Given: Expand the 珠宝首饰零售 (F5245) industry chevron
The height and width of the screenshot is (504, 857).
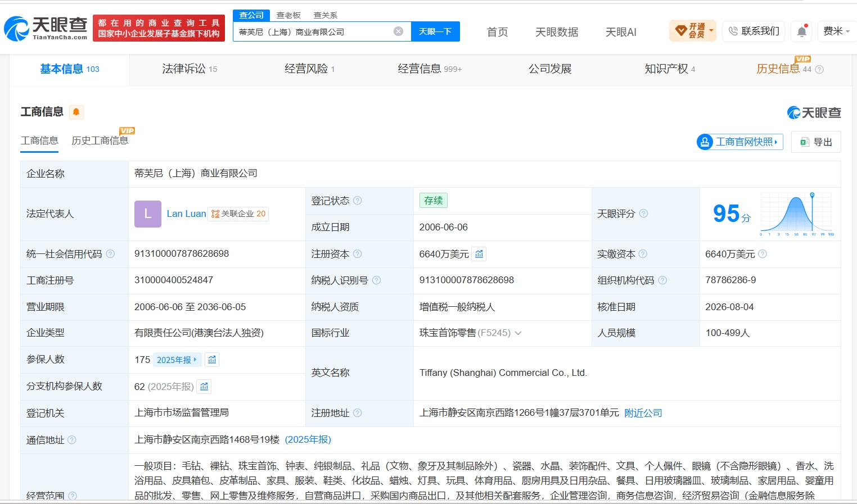Looking at the screenshot, I should pyautogui.click(x=518, y=333).
